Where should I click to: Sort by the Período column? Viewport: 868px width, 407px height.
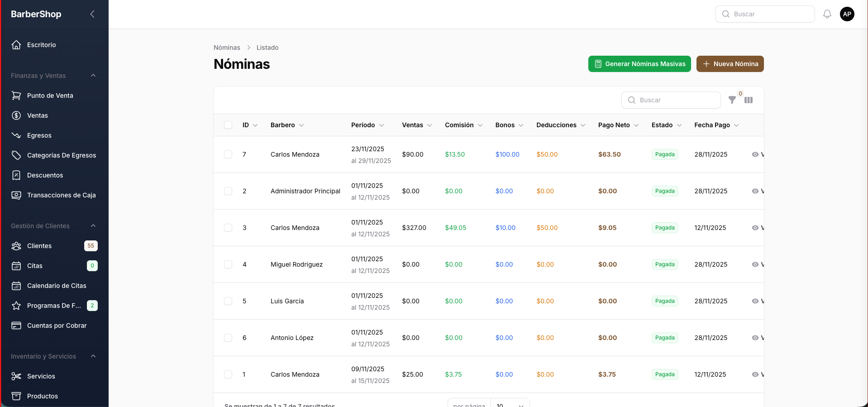(x=367, y=125)
